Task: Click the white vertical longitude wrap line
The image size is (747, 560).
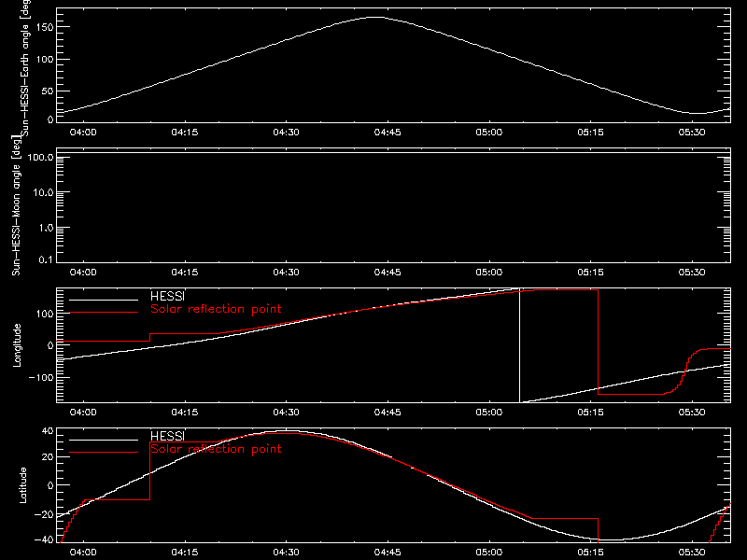Action: coord(519,345)
